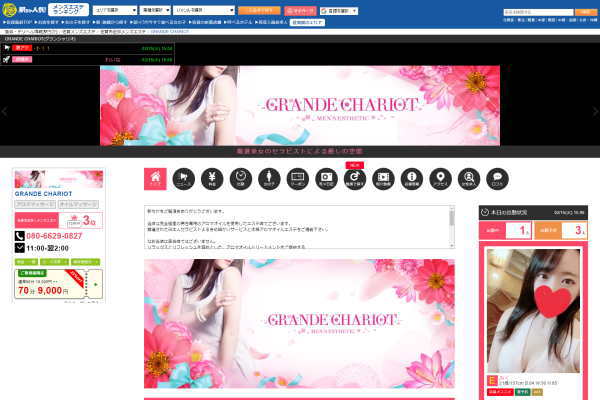
Task: Open the Men's Esthe Ranking header button
Action: point(68,10)
